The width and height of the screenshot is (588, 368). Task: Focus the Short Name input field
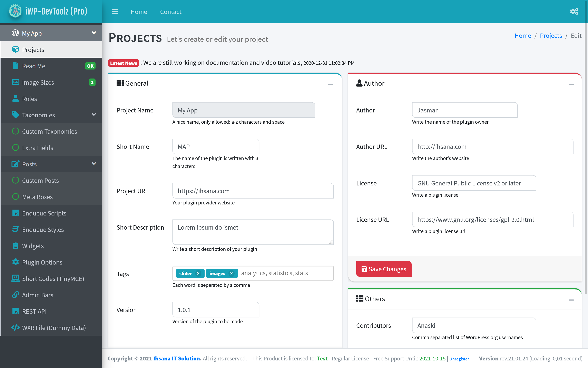pyautogui.click(x=216, y=146)
